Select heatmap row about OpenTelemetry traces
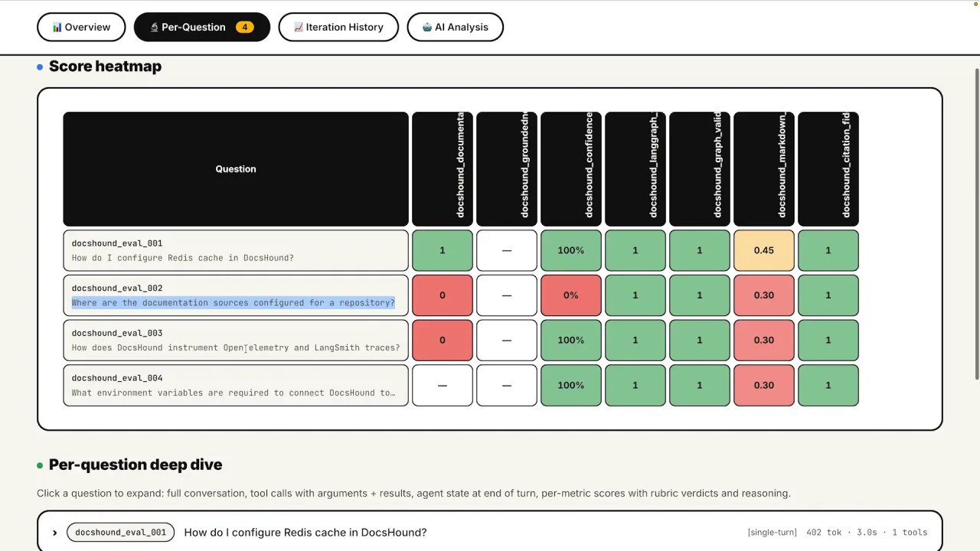Viewport: 980px width, 551px height. click(236, 341)
